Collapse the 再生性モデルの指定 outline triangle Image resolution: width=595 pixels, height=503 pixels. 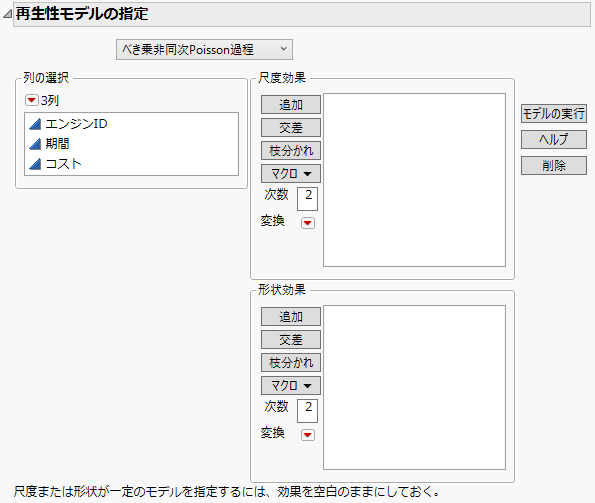pyautogui.click(x=8, y=14)
